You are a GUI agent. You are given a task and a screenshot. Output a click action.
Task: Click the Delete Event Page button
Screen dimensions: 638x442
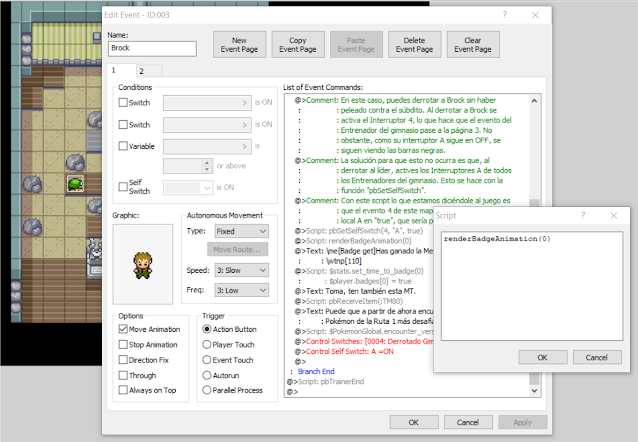[414, 45]
